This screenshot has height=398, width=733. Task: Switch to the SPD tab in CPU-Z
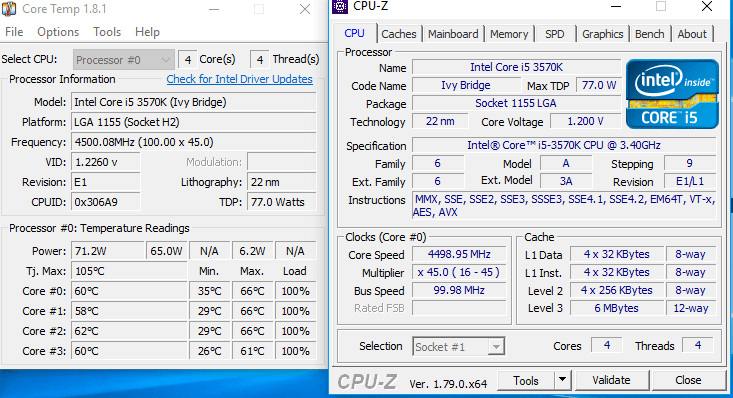tap(554, 34)
